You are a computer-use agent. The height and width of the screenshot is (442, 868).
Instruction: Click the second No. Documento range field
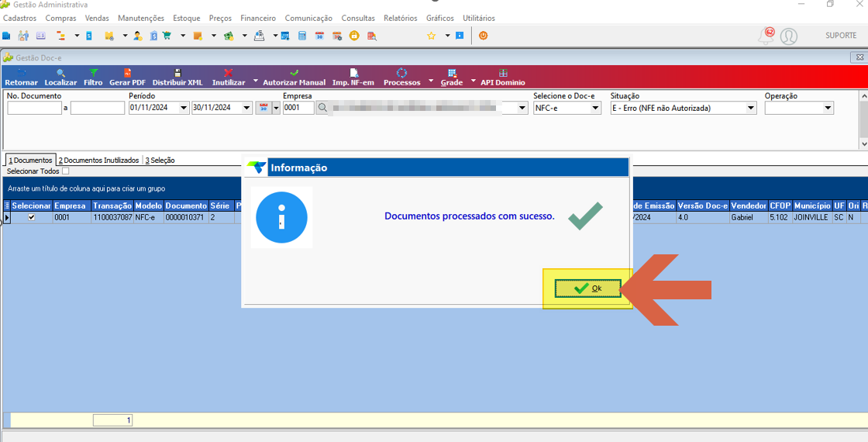coord(98,109)
